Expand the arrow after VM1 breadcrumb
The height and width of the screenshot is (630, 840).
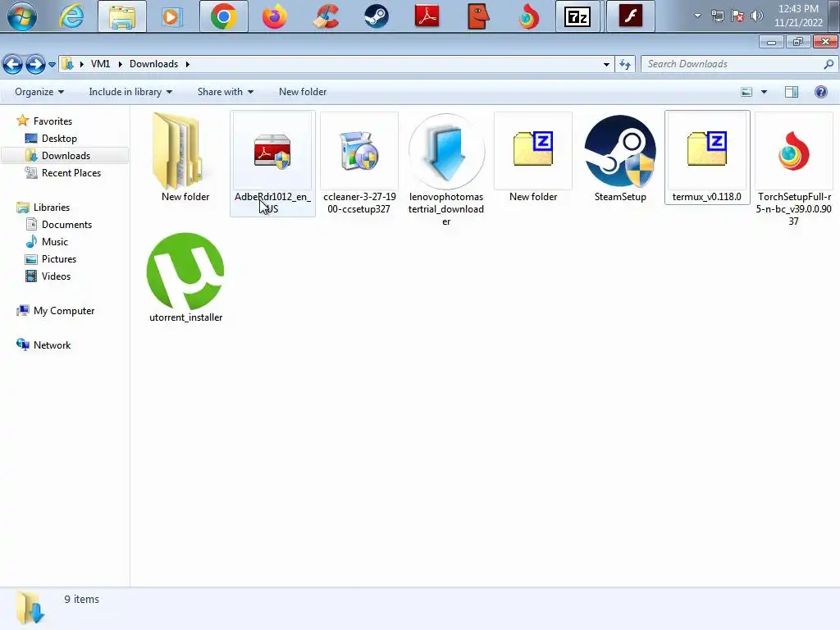tap(120, 64)
